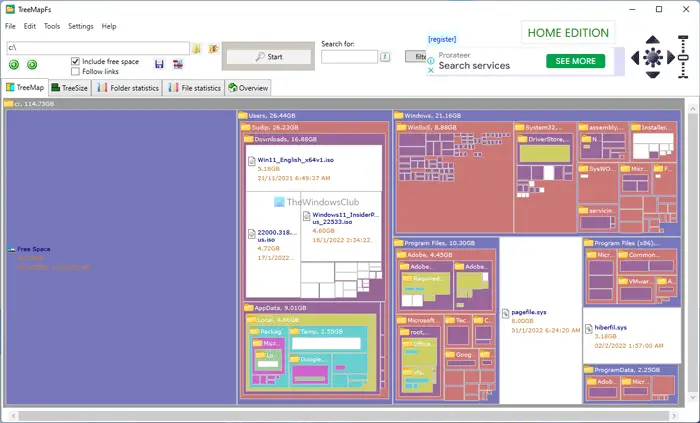
Task: Open the Settings menu
Action: tap(81, 26)
